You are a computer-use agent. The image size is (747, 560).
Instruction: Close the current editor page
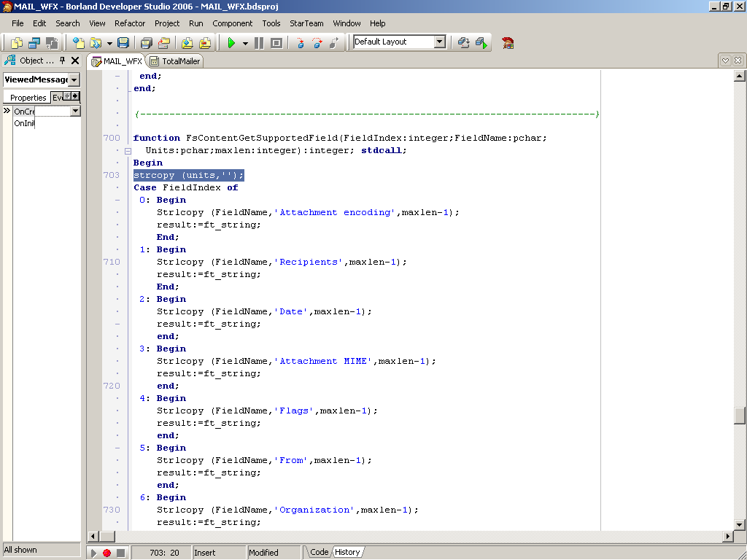[x=738, y=61]
